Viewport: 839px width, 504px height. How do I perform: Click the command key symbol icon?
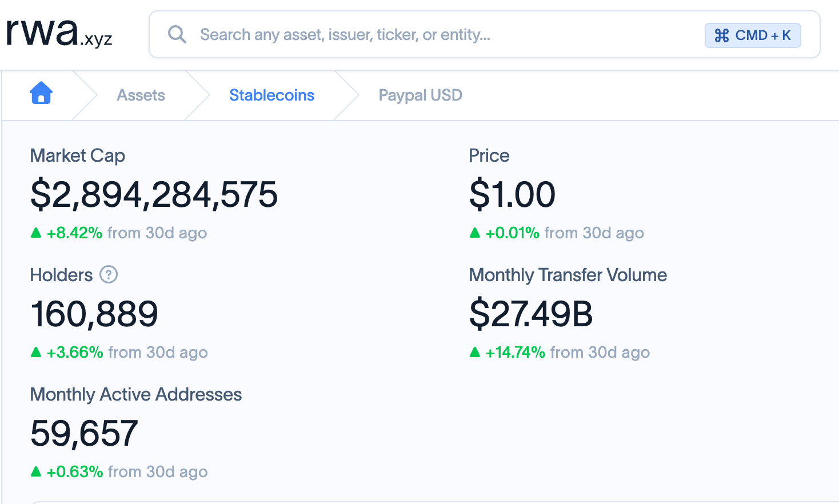pos(722,35)
